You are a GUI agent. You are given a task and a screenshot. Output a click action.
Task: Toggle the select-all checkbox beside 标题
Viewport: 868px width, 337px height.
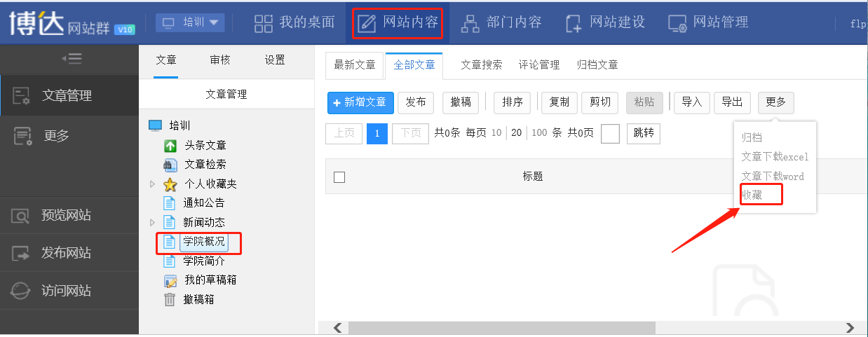coord(339,177)
